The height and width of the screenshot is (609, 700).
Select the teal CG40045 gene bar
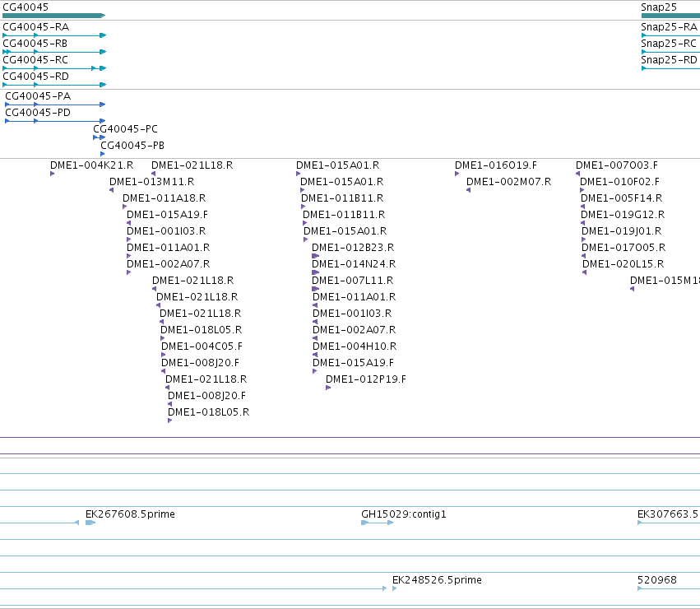tap(54, 16)
